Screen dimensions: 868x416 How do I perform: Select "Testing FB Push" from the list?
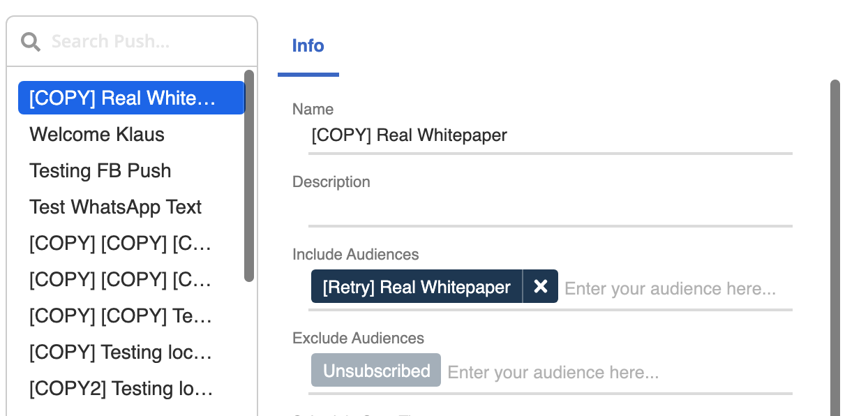pos(100,170)
